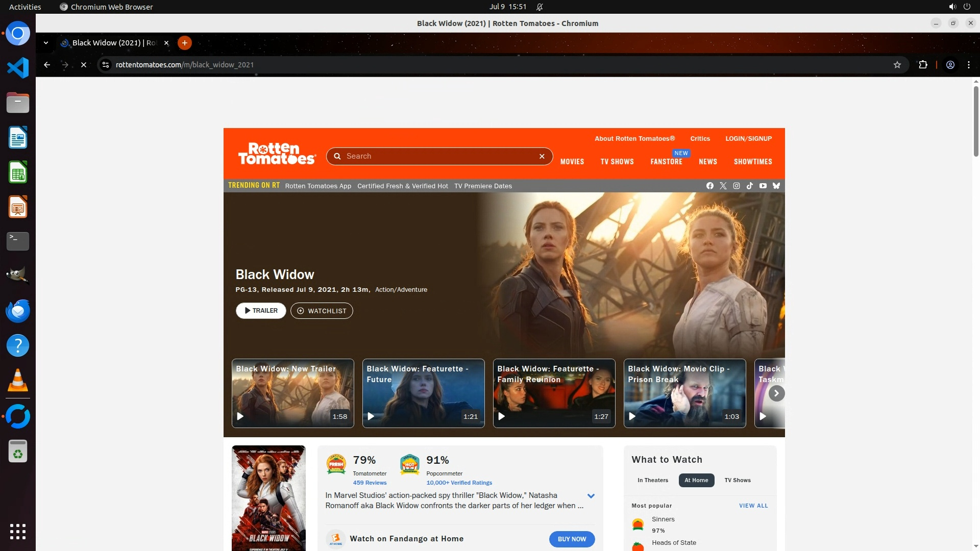The width and height of the screenshot is (980, 551).
Task: Open Chromium extensions puzzle icon
Action: point(923,65)
